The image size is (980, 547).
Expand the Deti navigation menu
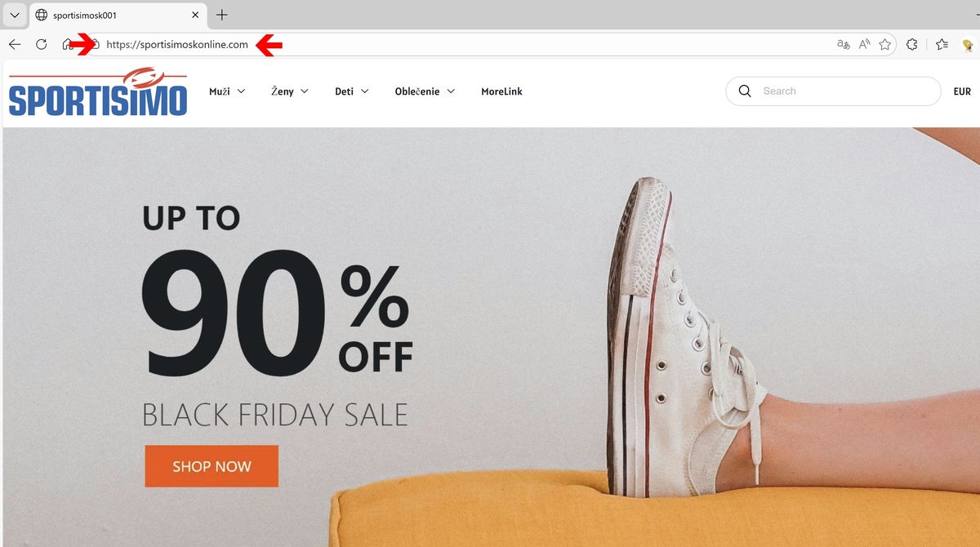point(352,91)
